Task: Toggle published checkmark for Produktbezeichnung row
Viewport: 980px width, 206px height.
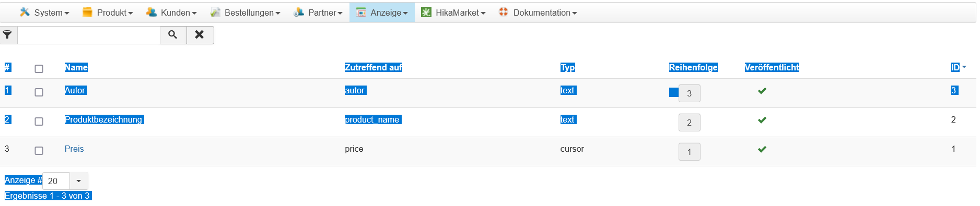Action: point(762,120)
